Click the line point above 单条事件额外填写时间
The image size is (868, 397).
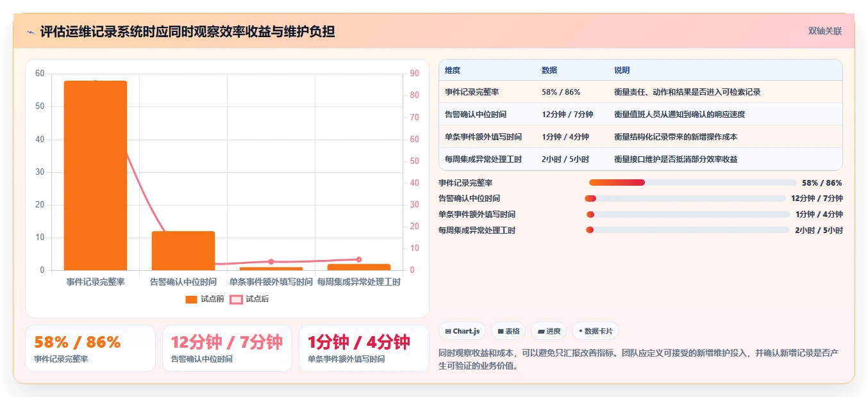(x=271, y=262)
